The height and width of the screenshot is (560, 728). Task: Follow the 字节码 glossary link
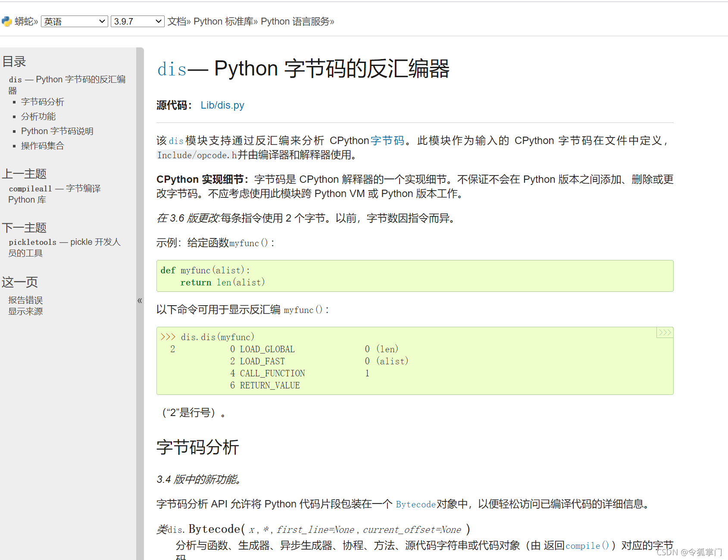click(x=387, y=141)
